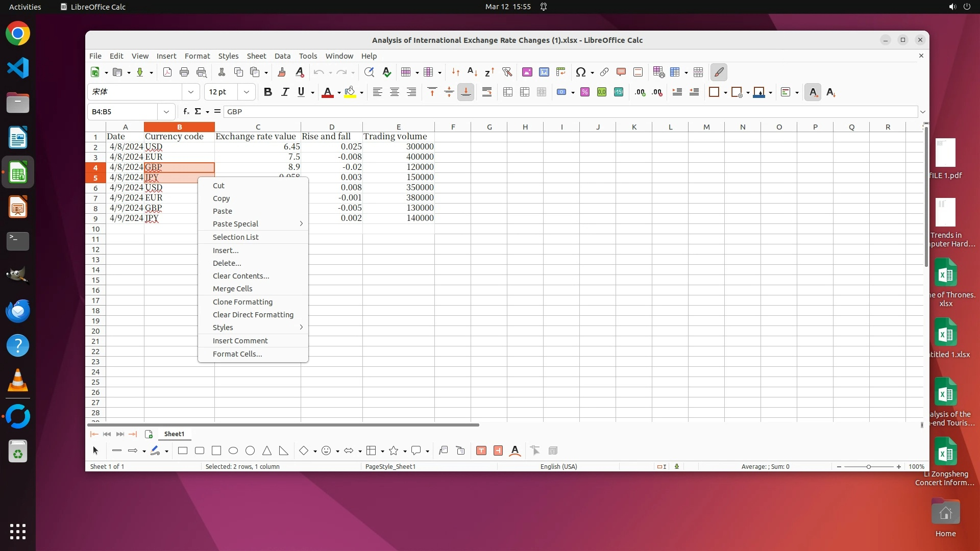Click Insert Hyperlink chain icon
980x551 pixels.
click(604, 72)
